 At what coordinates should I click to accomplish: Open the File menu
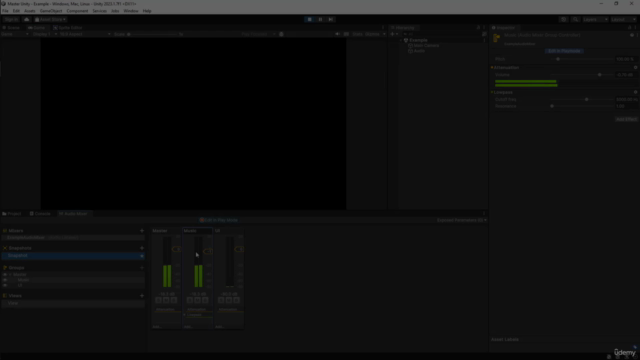5,11
